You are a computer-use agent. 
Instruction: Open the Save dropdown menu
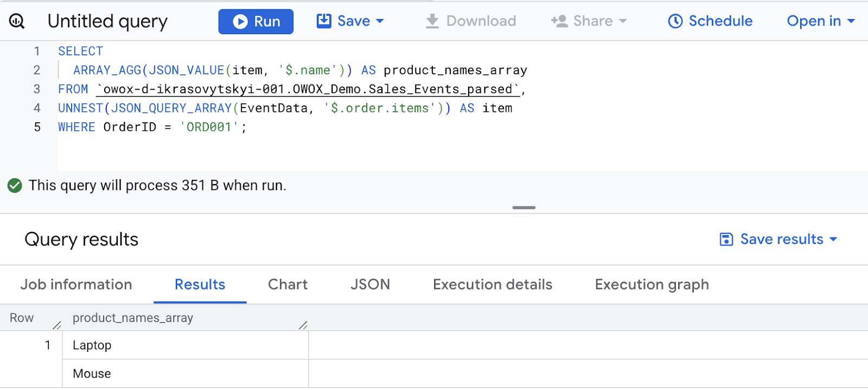[x=350, y=21]
